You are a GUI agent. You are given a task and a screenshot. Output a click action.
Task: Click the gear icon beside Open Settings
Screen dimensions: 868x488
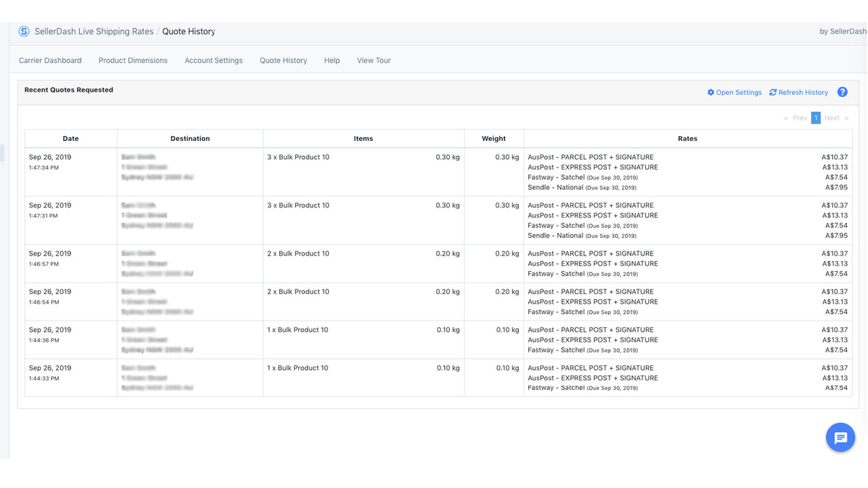pyautogui.click(x=710, y=92)
